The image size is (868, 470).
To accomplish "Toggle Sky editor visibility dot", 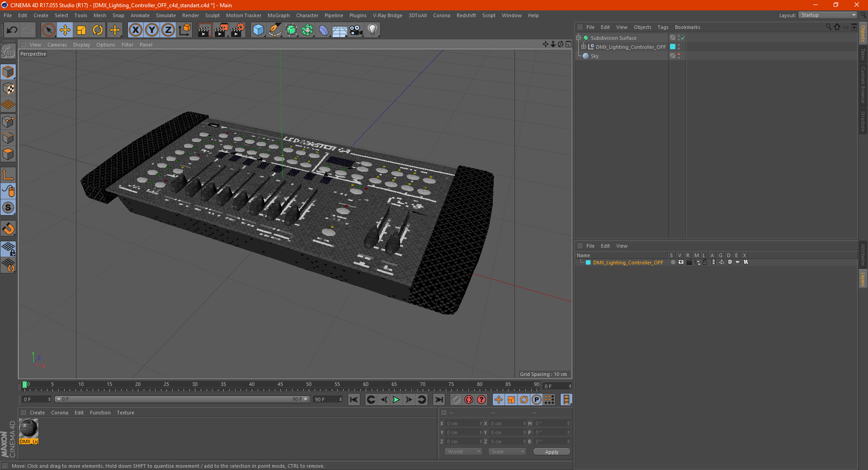I will tap(679, 54).
